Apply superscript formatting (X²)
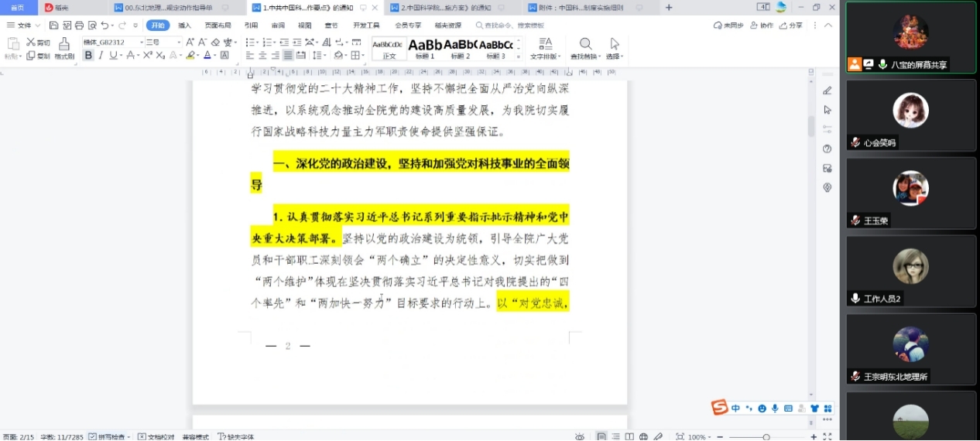The width and height of the screenshot is (980, 441). [147, 56]
